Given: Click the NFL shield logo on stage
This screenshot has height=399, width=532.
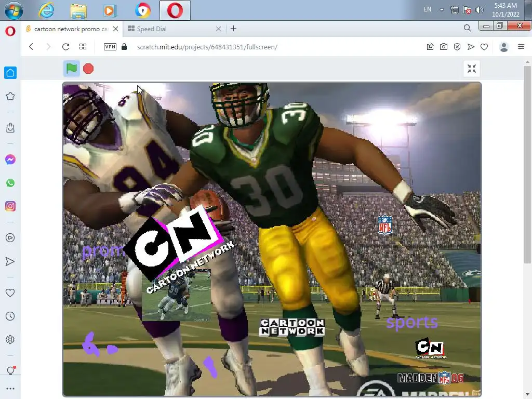Looking at the screenshot, I should click(x=385, y=224).
